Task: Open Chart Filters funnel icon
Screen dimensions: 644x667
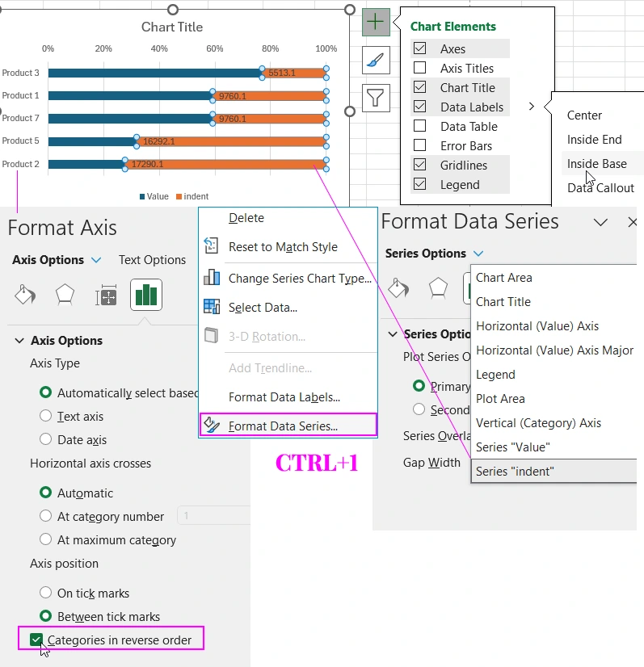Action: point(376,98)
